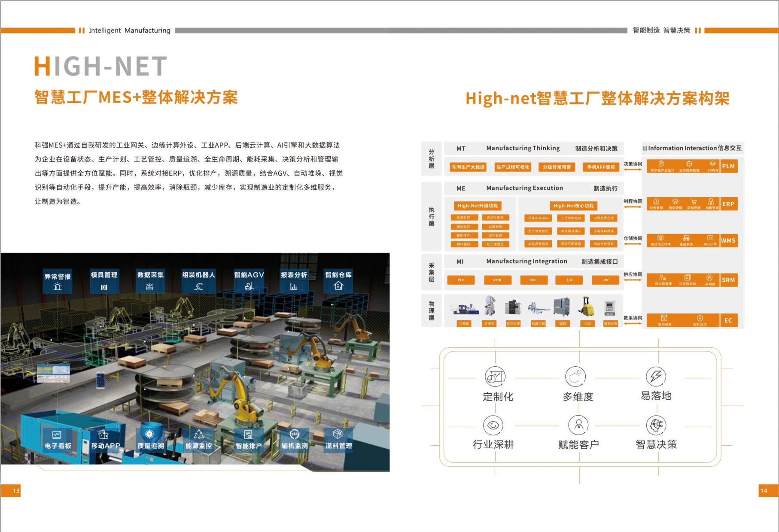Click the 智慧决策 brain icon
779x532 pixels.
pyautogui.click(x=656, y=425)
